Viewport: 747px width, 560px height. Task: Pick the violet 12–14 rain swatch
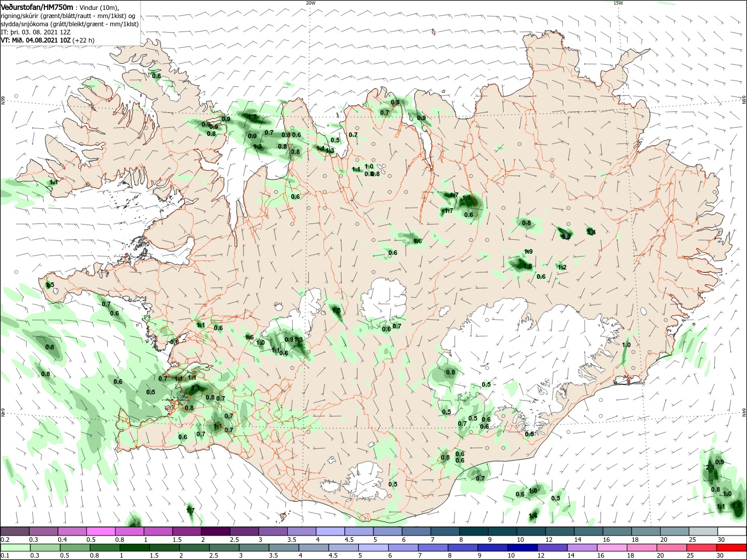tap(551, 548)
